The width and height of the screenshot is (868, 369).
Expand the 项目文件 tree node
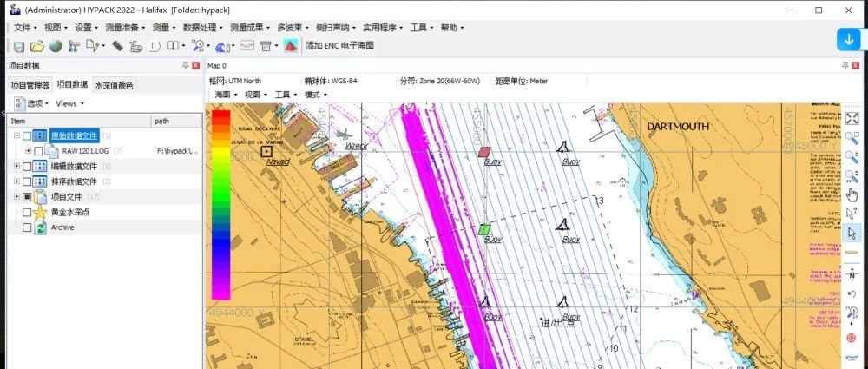pyautogui.click(x=16, y=197)
